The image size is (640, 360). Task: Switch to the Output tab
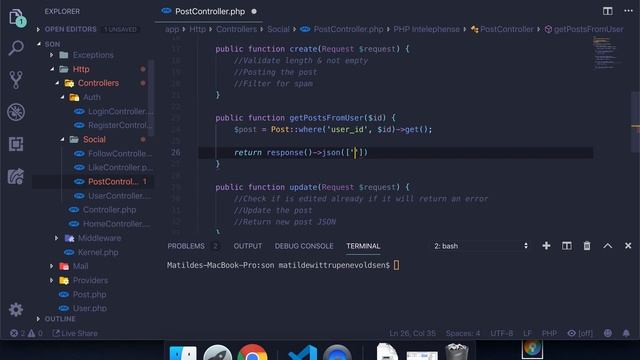(248, 246)
